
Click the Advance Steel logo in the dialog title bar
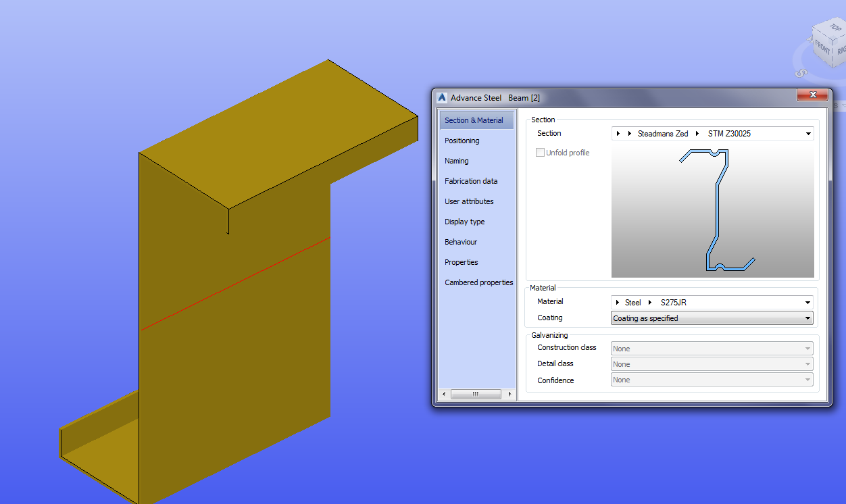tap(441, 97)
